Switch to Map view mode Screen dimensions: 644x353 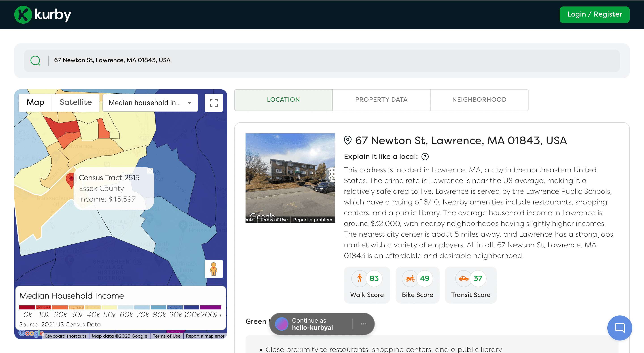click(35, 102)
